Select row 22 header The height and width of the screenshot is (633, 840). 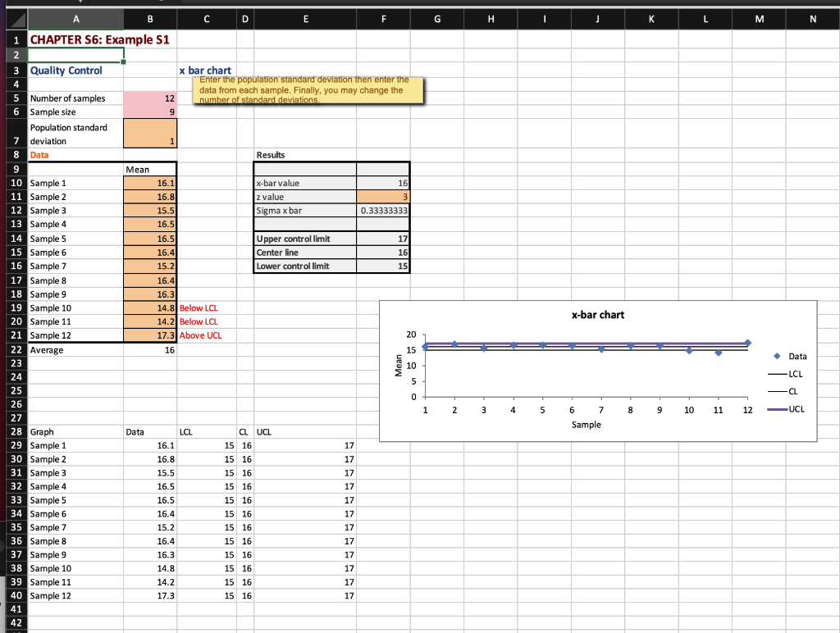16,349
